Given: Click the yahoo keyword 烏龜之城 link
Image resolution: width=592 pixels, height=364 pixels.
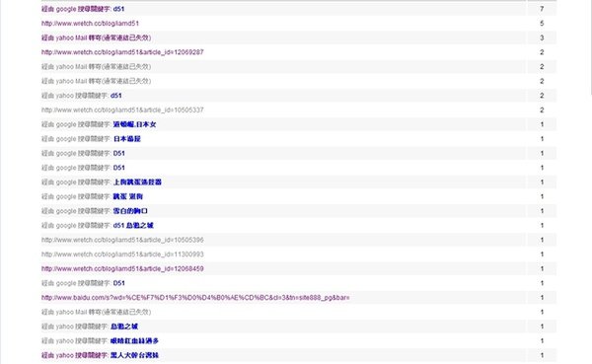Looking at the screenshot, I should pyautogui.click(x=90, y=327).
